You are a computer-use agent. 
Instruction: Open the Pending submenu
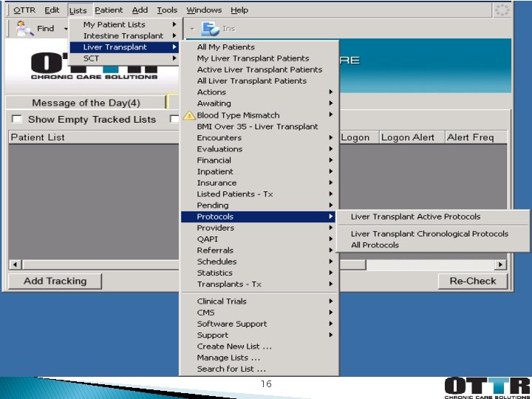pyautogui.click(x=259, y=205)
